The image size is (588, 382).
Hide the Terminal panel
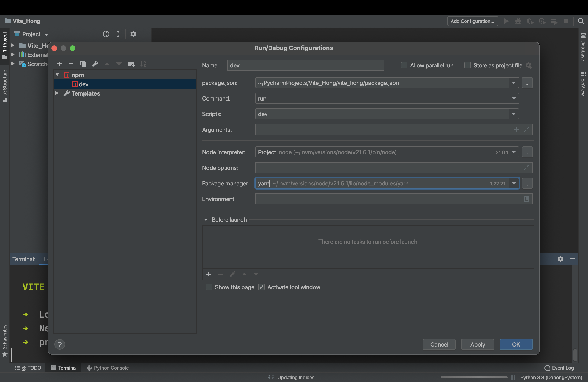point(572,259)
